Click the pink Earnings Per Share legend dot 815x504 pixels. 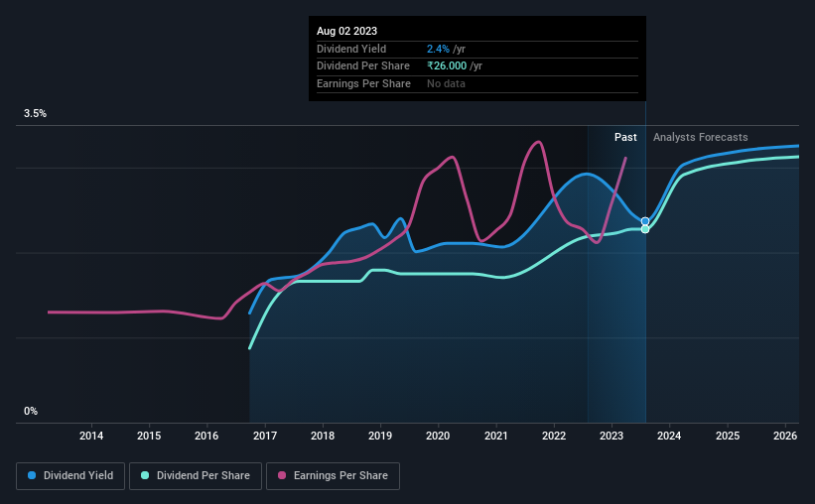click(x=282, y=475)
